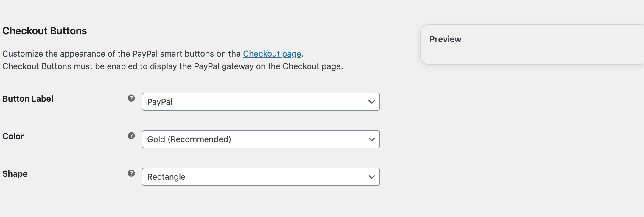Open the Shape dropdown showing Rectangle
This screenshot has width=644, height=217.
[261, 176]
